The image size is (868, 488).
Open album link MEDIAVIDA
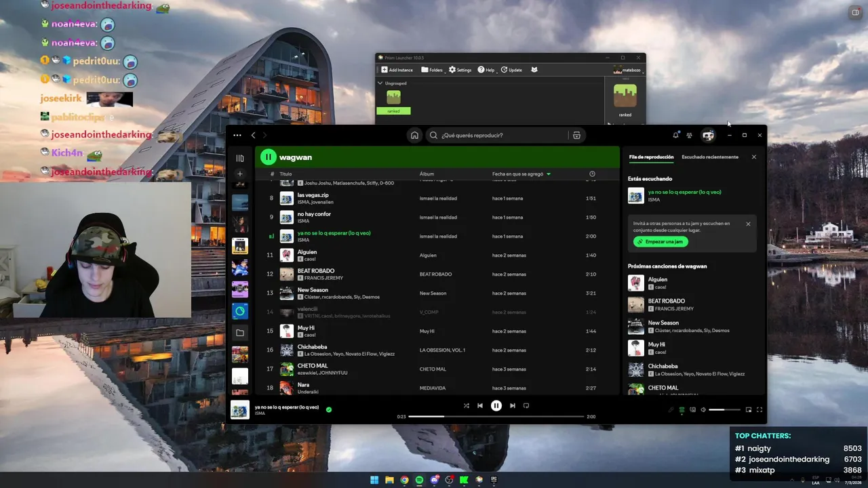[433, 388]
